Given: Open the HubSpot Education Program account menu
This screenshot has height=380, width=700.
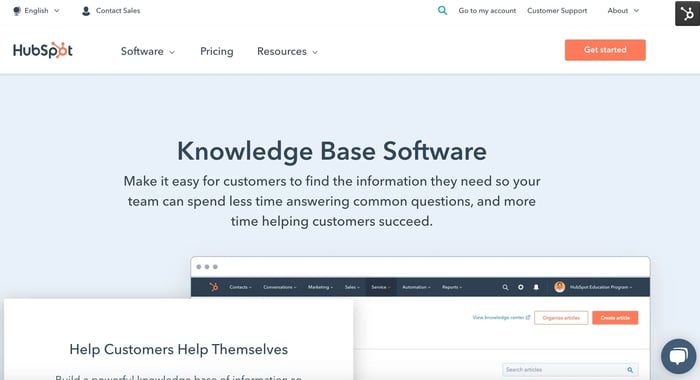Looking at the screenshot, I should point(600,287).
